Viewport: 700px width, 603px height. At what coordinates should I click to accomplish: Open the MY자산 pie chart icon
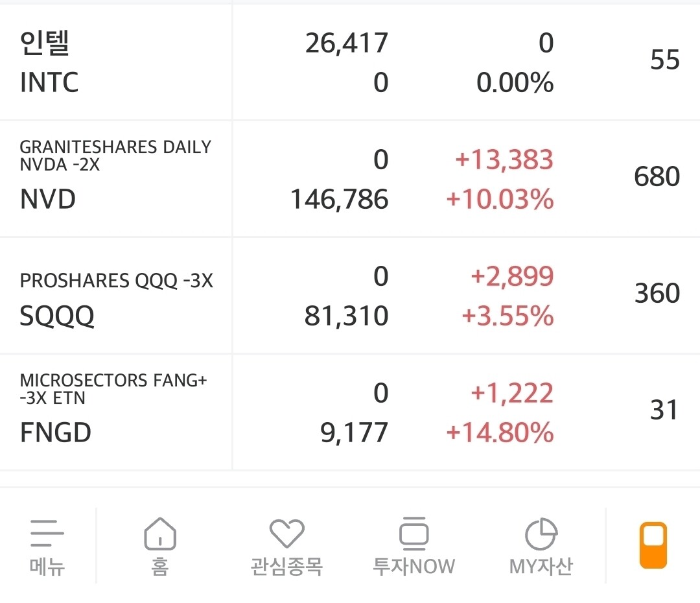541,534
